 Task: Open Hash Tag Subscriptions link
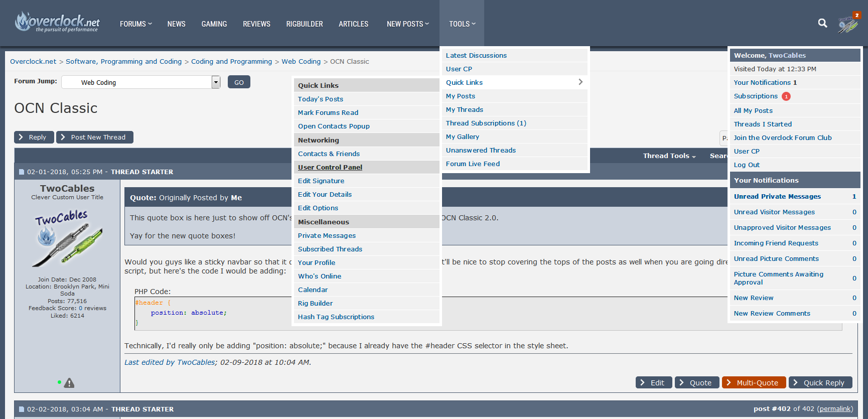pos(336,317)
